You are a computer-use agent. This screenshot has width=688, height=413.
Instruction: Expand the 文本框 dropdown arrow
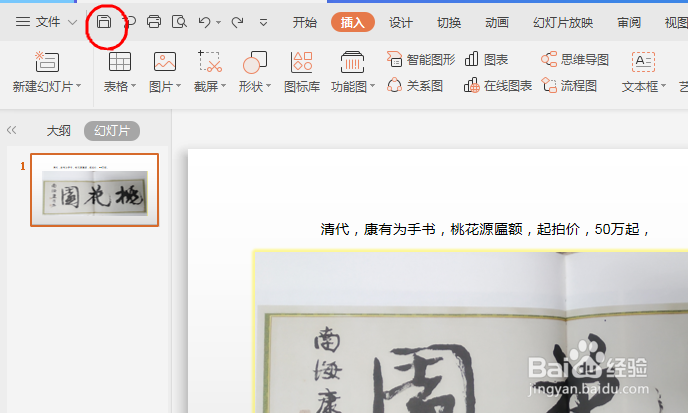pos(663,86)
